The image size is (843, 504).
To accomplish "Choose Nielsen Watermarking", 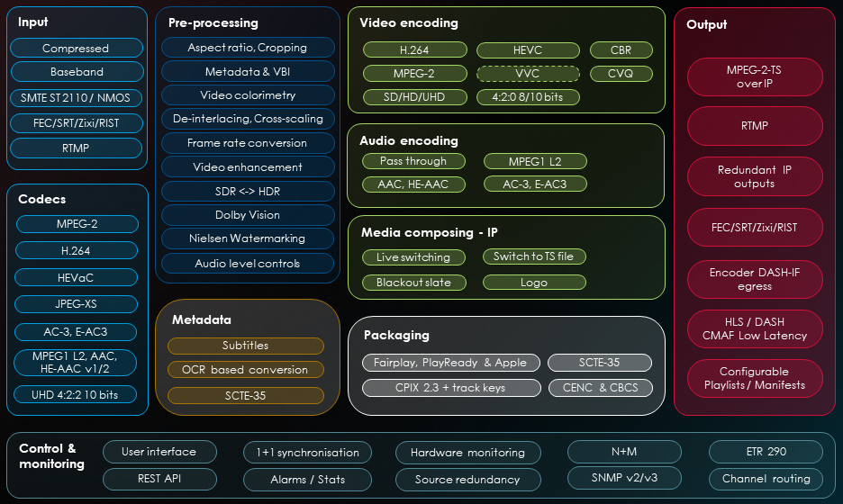I will (x=248, y=238).
